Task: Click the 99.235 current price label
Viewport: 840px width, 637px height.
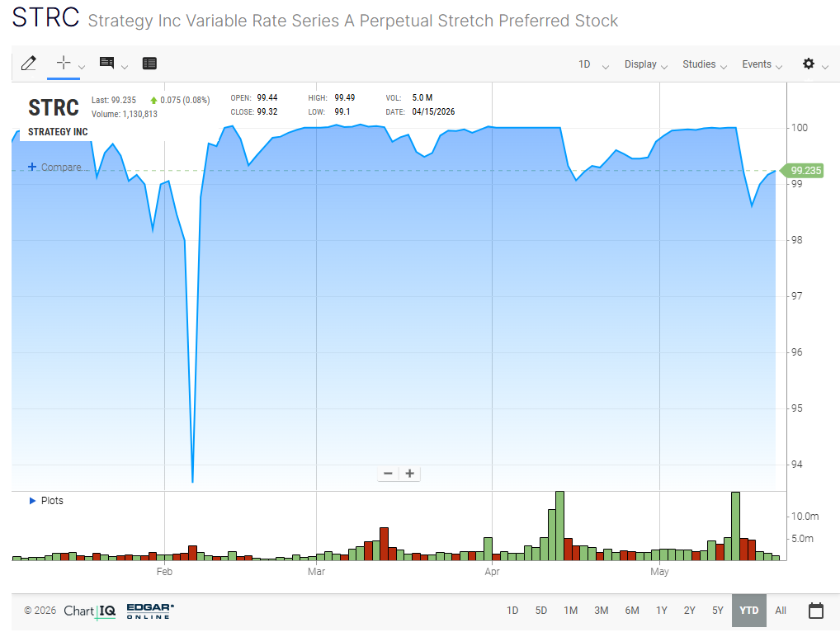Action: pyautogui.click(x=802, y=170)
